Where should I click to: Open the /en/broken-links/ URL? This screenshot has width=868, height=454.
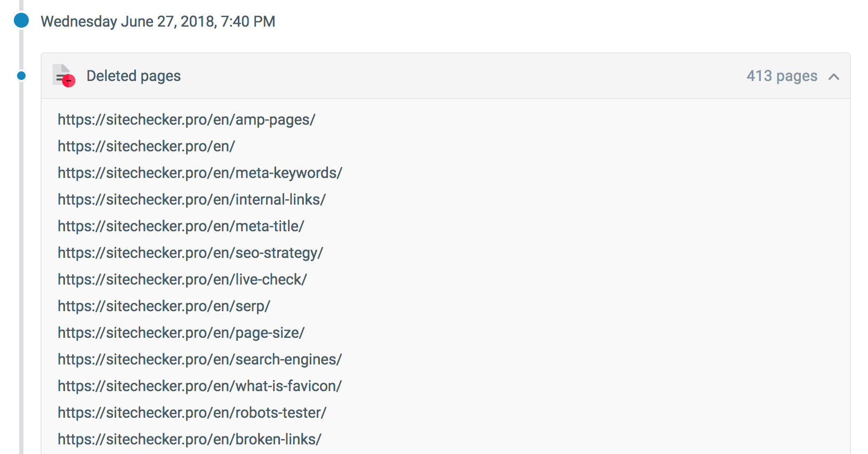pyautogui.click(x=189, y=440)
